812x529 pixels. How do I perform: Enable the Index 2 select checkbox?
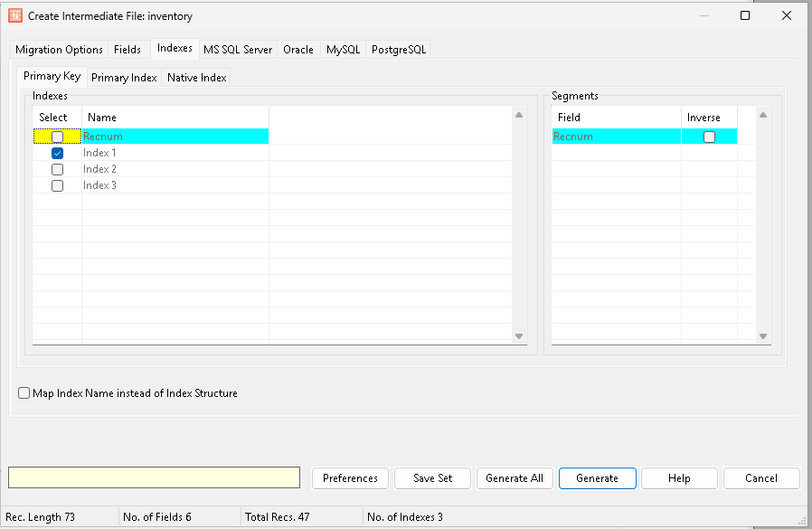pyautogui.click(x=57, y=169)
